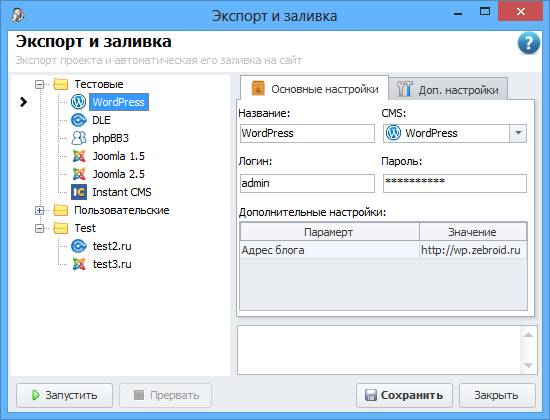Expand the Пользовательские tree folder

pos(40,211)
